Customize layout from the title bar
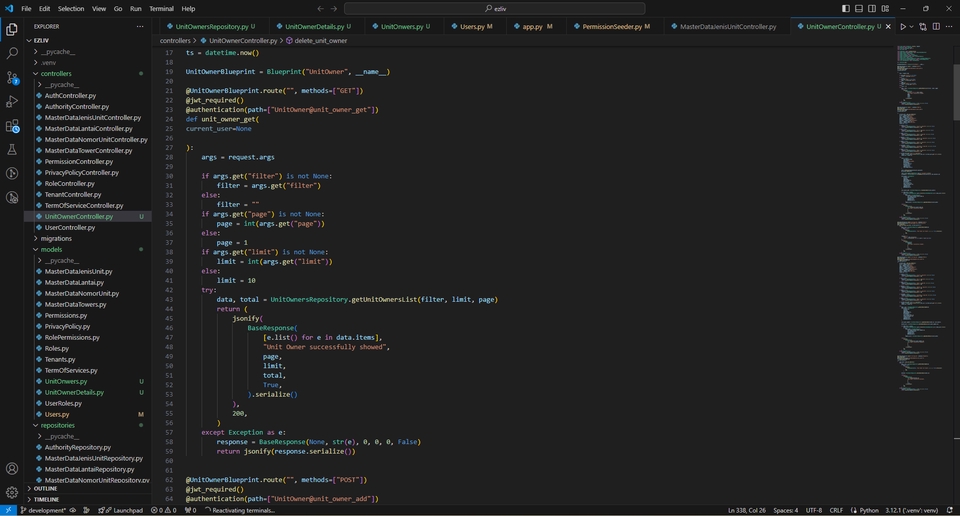This screenshot has height=516, width=960. (885, 9)
